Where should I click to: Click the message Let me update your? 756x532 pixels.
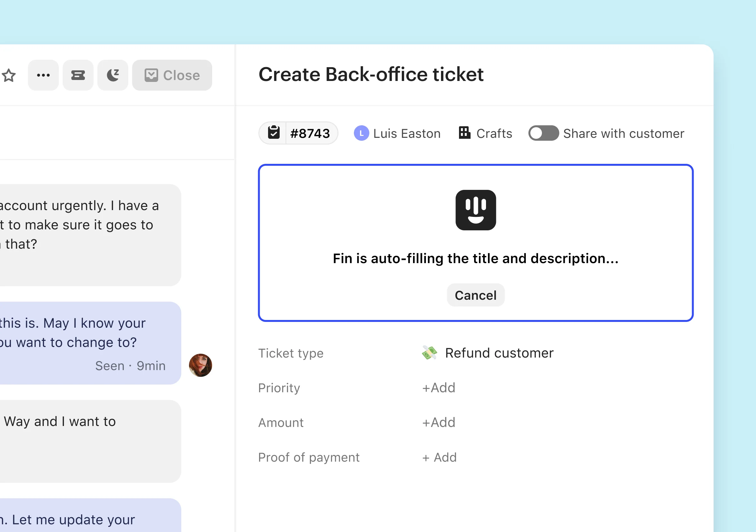tap(91, 515)
